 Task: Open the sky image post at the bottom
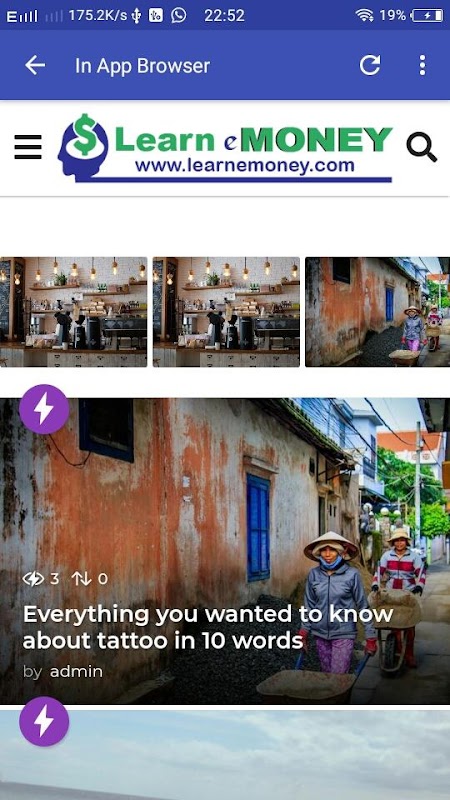(225, 755)
